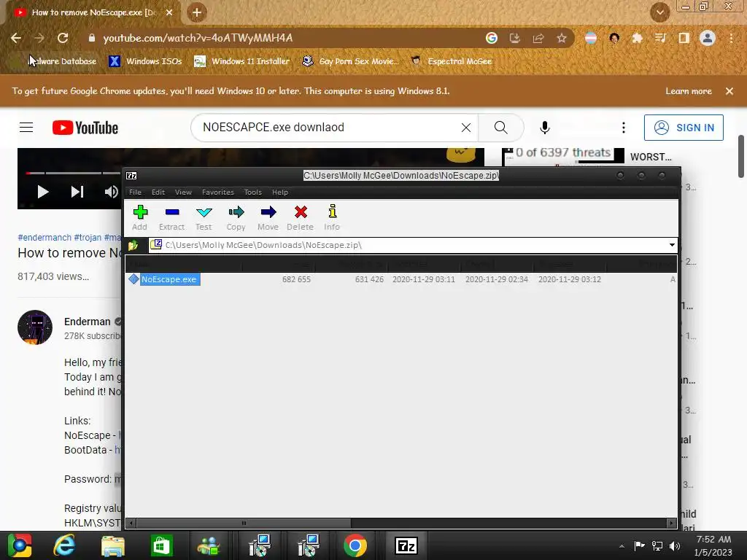
Task: Open File Explorer from taskbar
Action: 113,545
